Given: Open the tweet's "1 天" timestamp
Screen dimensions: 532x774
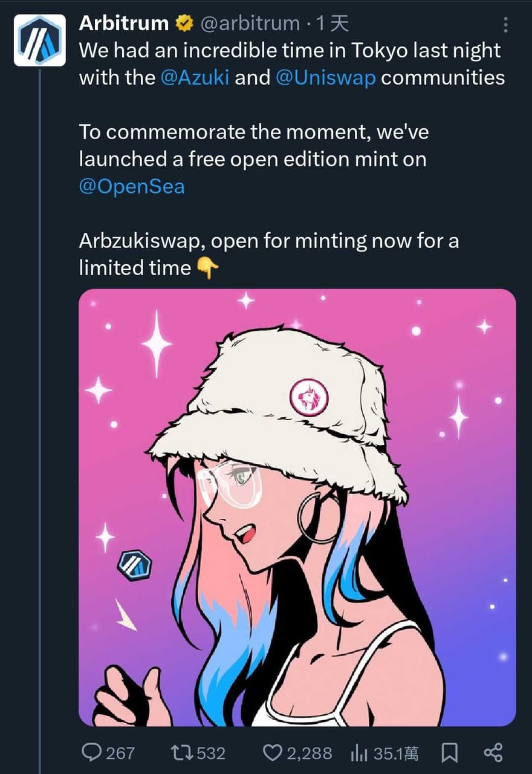Looking at the screenshot, I should coord(333,24).
